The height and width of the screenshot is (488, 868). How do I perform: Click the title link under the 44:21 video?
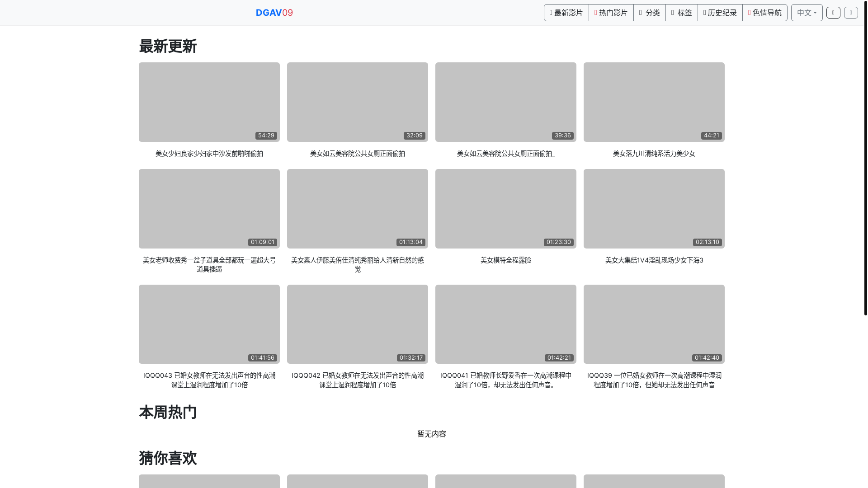point(654,154)
